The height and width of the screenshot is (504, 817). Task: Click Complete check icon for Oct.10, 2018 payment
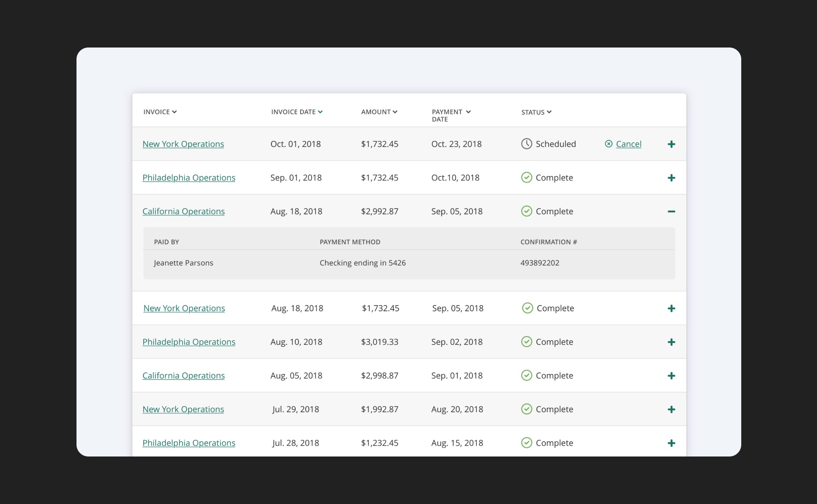click(x=526, y=177)
